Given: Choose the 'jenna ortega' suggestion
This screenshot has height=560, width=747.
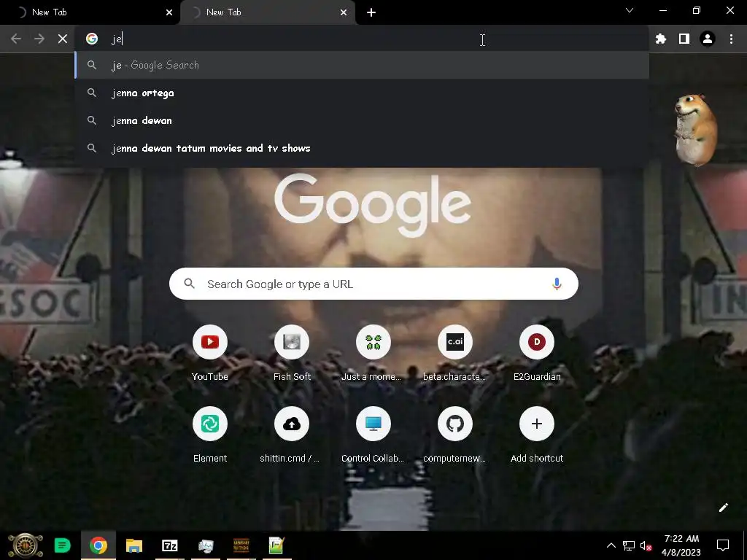Looking at the screenshot, I should tap(362, 93).
